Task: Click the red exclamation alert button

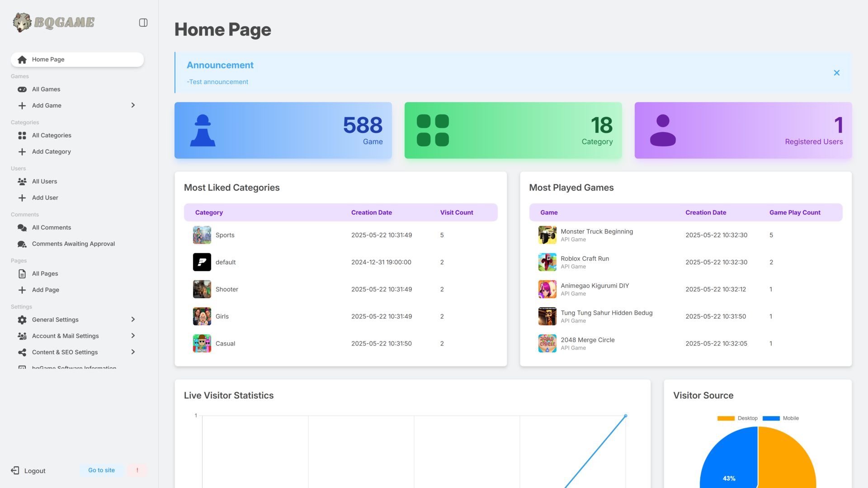Action: (137, 470)
